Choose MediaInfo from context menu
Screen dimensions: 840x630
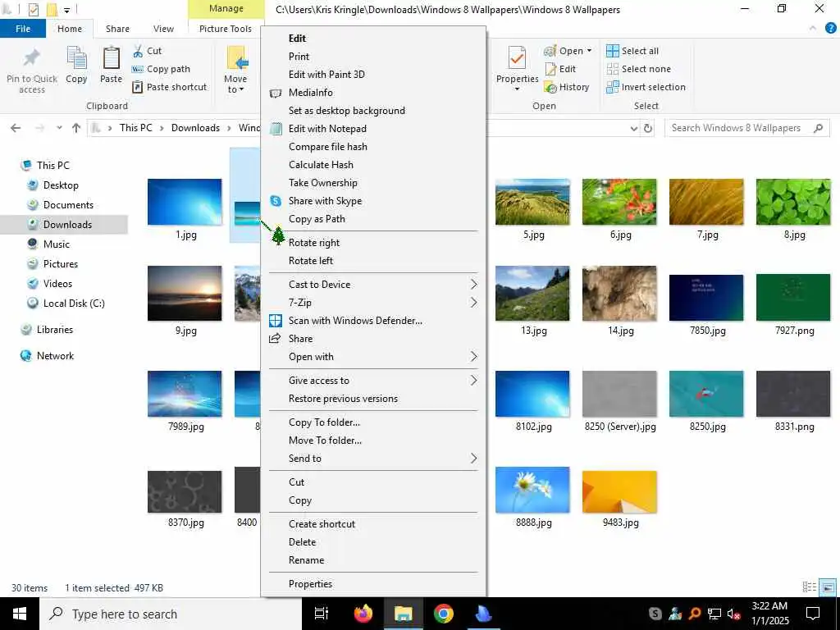pos(373,93)
